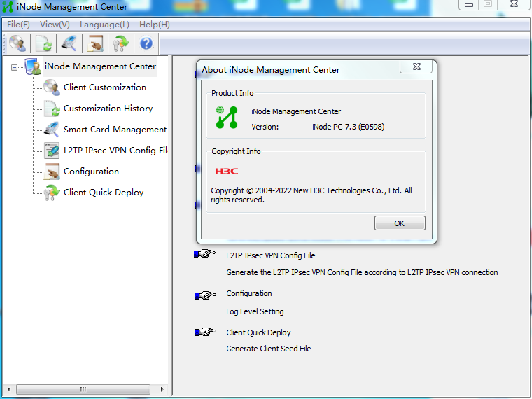Click the right arrow of the horizontal scrollbar
Viewport: 532px width, 399px height.
tap(162, 389)
